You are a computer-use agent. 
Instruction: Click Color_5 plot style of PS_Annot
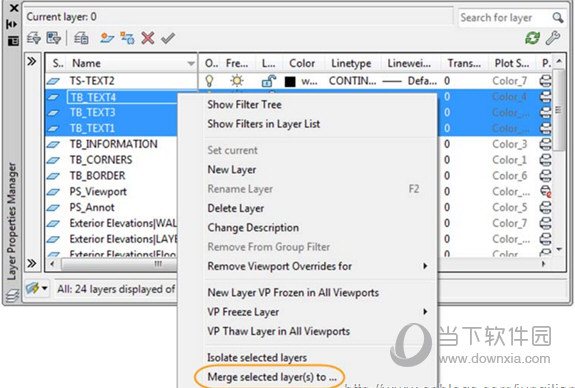[510, 207]
